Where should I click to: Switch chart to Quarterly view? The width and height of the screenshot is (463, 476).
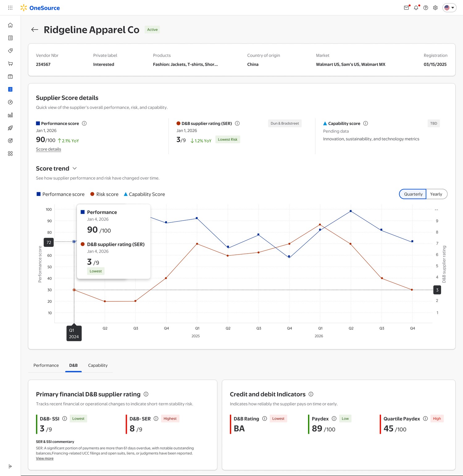click(x=413, y=194)
